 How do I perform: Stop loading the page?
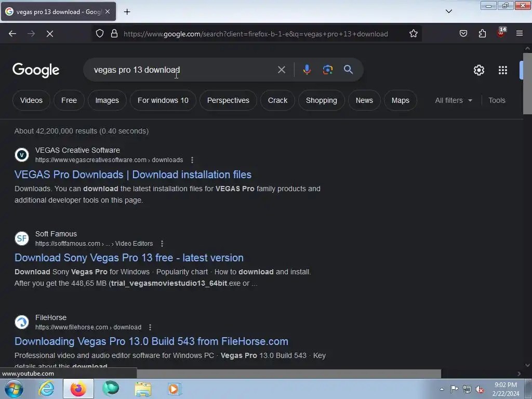(x=50, y=34)
